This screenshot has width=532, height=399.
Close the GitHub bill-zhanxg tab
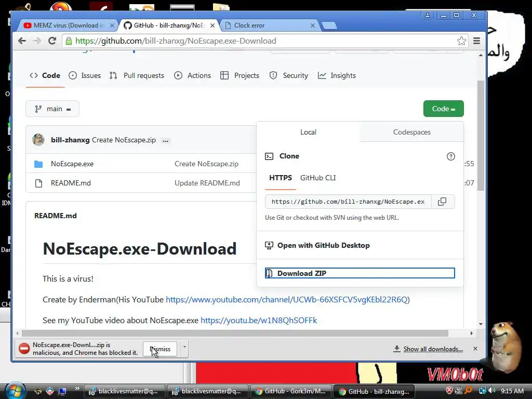point(212,25)
